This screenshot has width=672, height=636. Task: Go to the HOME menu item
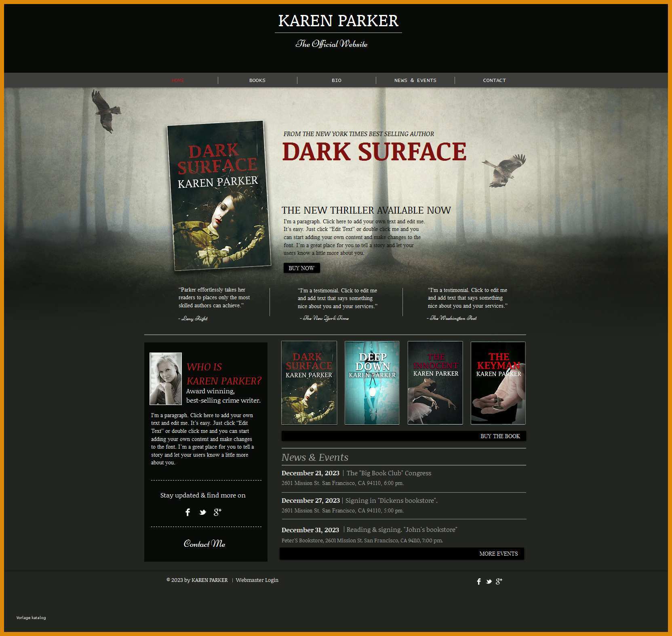click(x=178, y=80)
